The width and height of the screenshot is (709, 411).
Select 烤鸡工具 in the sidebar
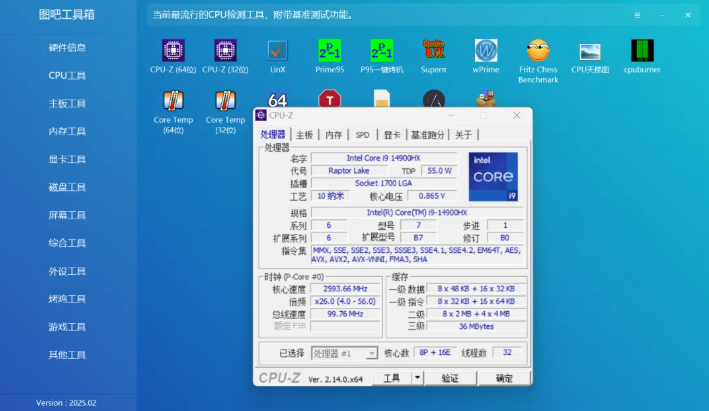coord(67,299)
